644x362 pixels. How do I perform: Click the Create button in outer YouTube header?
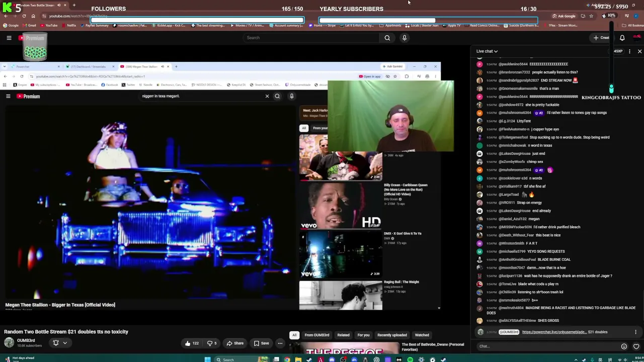coord(601,38)
